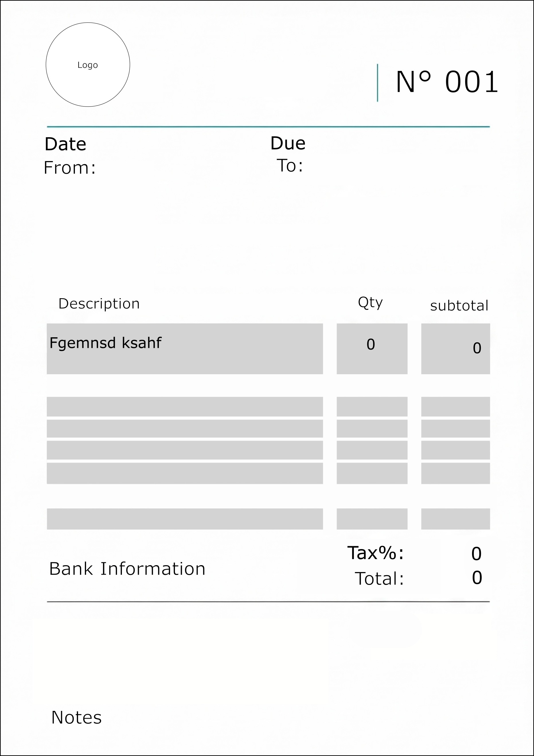Screen dimensions: 534x756
Task: Click the Tax% value
Action: 476,554
